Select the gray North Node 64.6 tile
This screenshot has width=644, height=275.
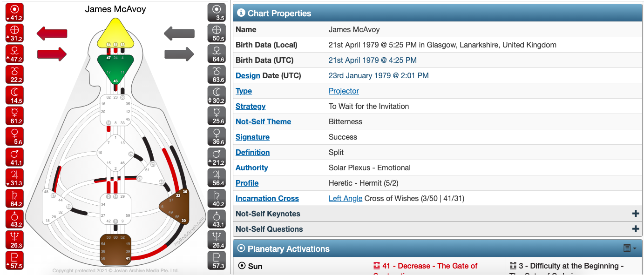216,54
